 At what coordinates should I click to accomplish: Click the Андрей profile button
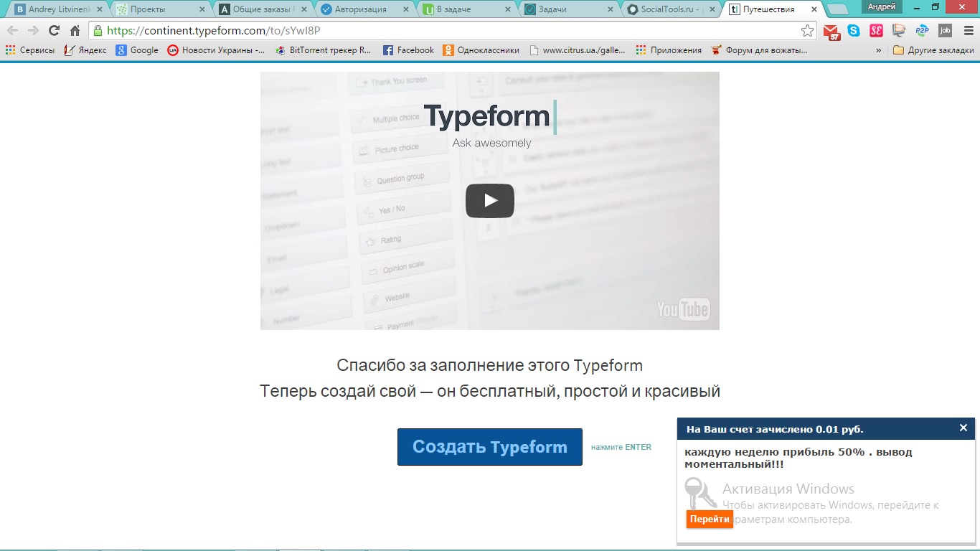[x=882, y=6]
